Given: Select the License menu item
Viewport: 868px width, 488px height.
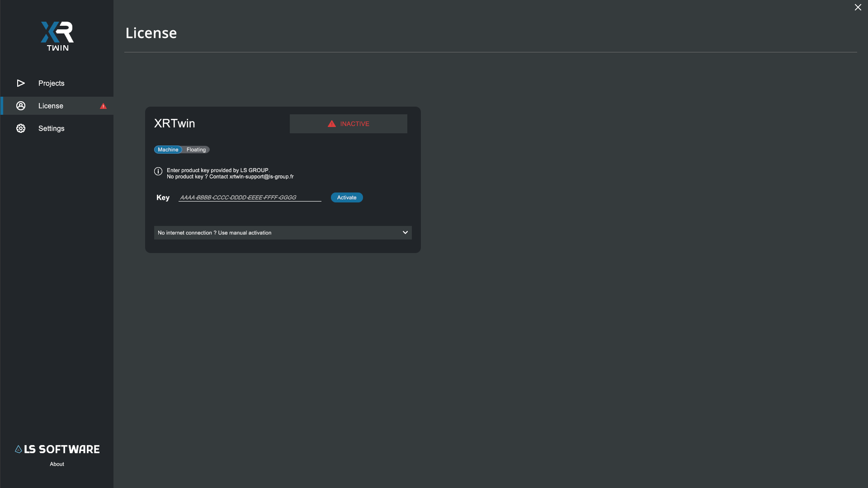Looking at the screenshot, I should [x=57, y=106].
